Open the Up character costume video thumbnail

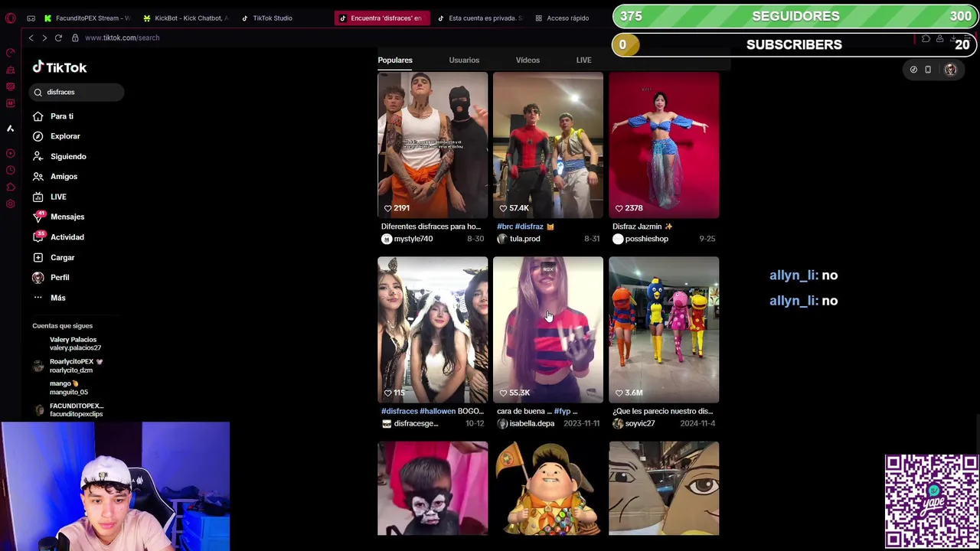[x=548, y=488]
